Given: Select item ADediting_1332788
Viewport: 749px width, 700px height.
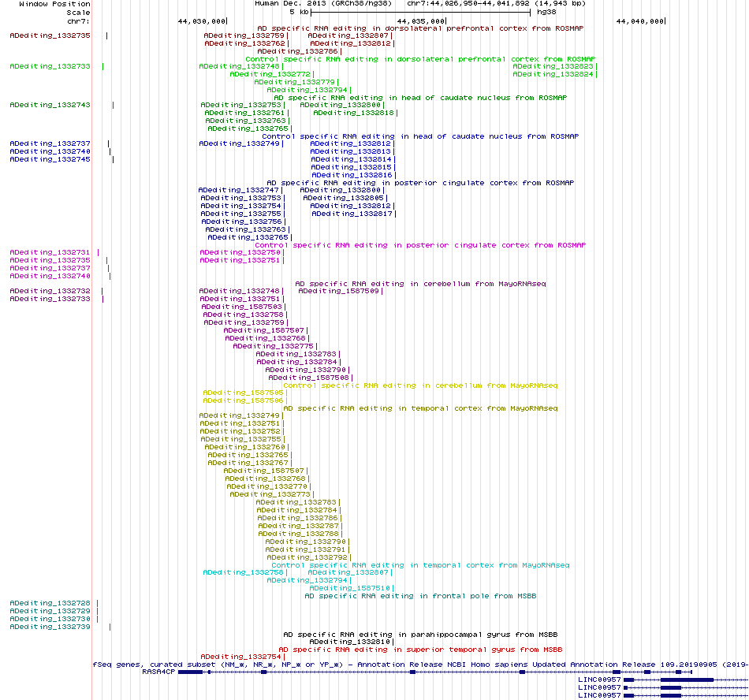Looking at the screenshot, I should [x=299, y=534].
